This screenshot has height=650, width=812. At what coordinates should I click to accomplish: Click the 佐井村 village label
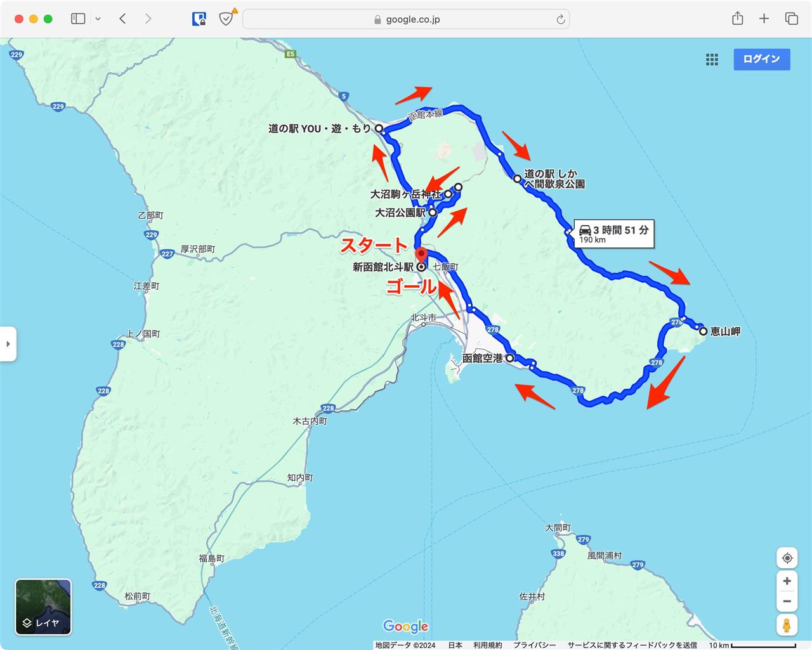point(532,597)
